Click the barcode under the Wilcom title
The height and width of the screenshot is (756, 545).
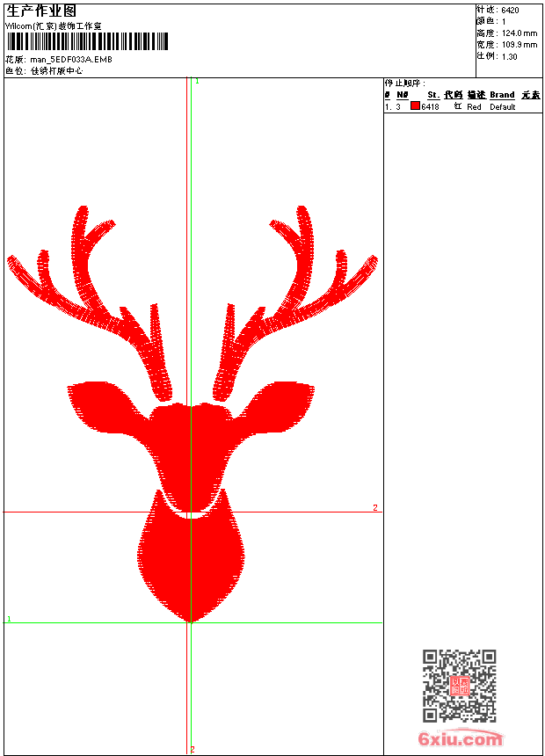point(88,41)
